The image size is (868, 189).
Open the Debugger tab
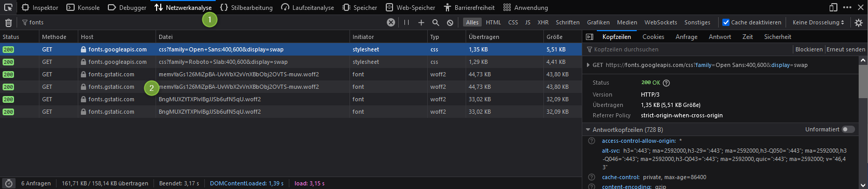pos(127,7)
